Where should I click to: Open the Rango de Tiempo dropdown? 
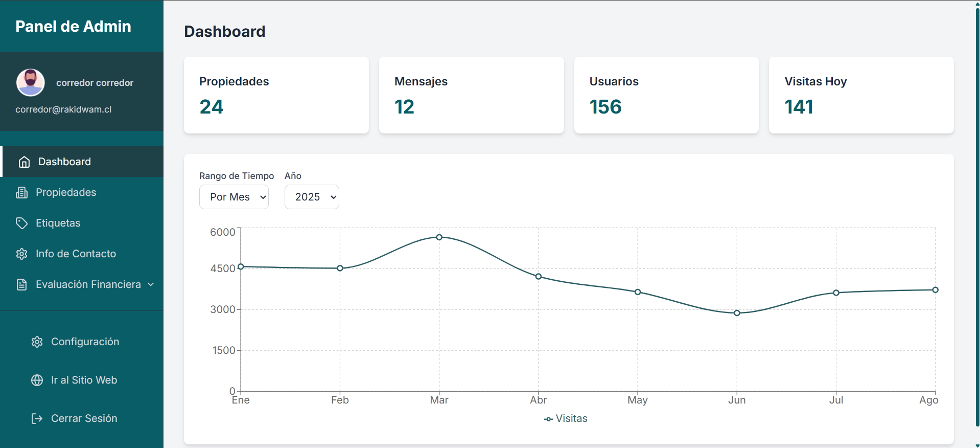[234, 197]
